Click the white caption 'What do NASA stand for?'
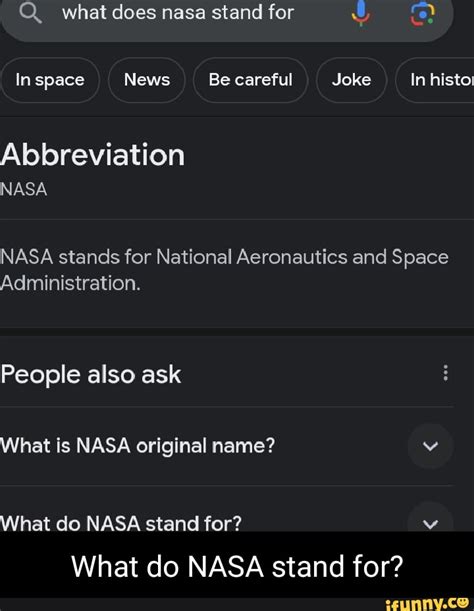 (237, 567)
